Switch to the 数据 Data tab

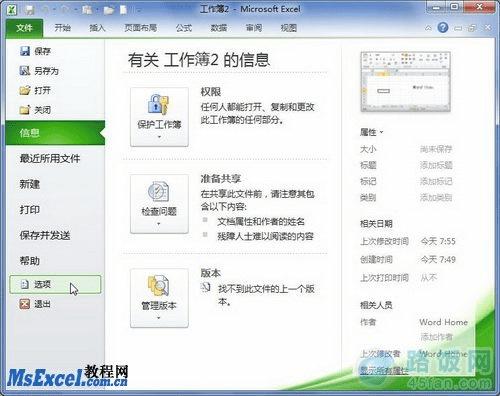(219, 28)
